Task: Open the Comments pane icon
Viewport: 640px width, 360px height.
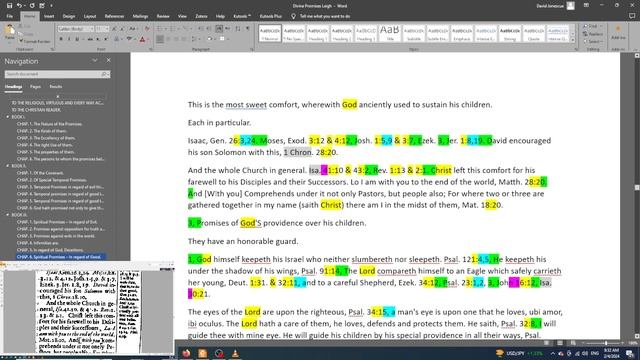Action: 632,16
